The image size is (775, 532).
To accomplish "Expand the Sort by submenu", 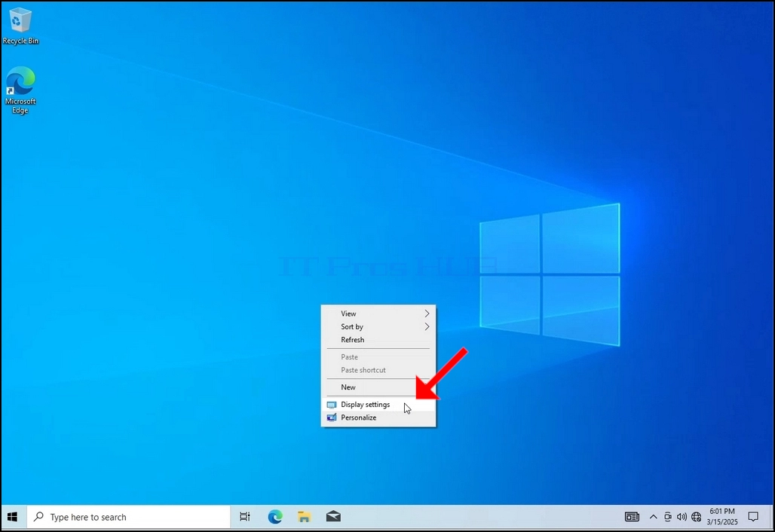I will pos(378,326).
